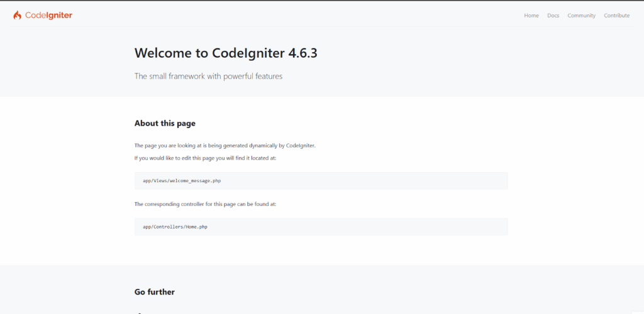The width and height of the screenshot is (644, 314).
Task: Click the CodeIgniter wordmark text in header
Action: pos(49,15)
